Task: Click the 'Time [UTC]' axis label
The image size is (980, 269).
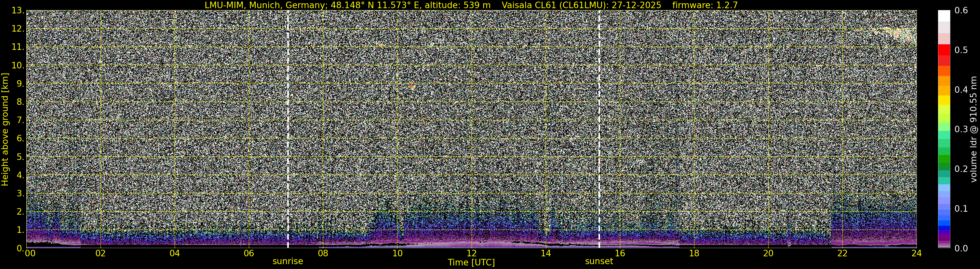Action: click(471, 262)
